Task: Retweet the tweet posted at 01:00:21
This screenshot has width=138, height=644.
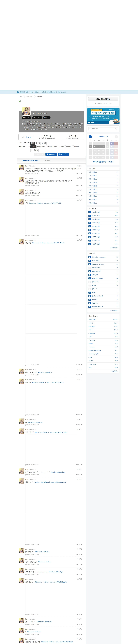Action: coord(79,173)
